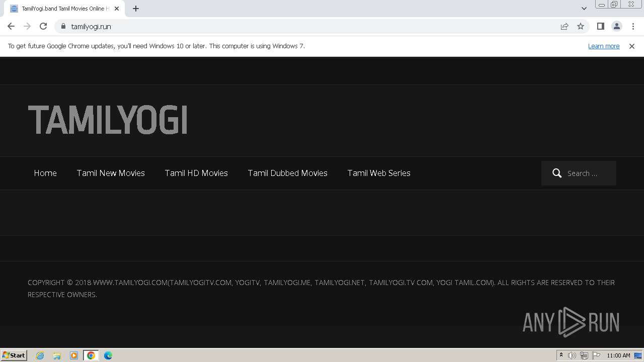View site info via padlock icon
Image resolution: width=644 pixels, height=362 pixels.
(63, 26)
